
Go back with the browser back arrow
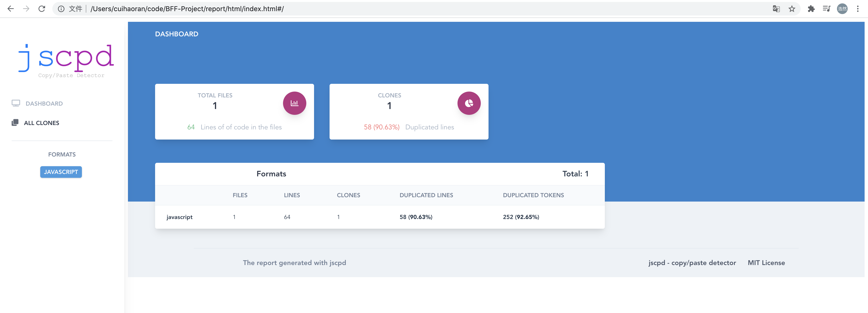[x=11, y=9]
